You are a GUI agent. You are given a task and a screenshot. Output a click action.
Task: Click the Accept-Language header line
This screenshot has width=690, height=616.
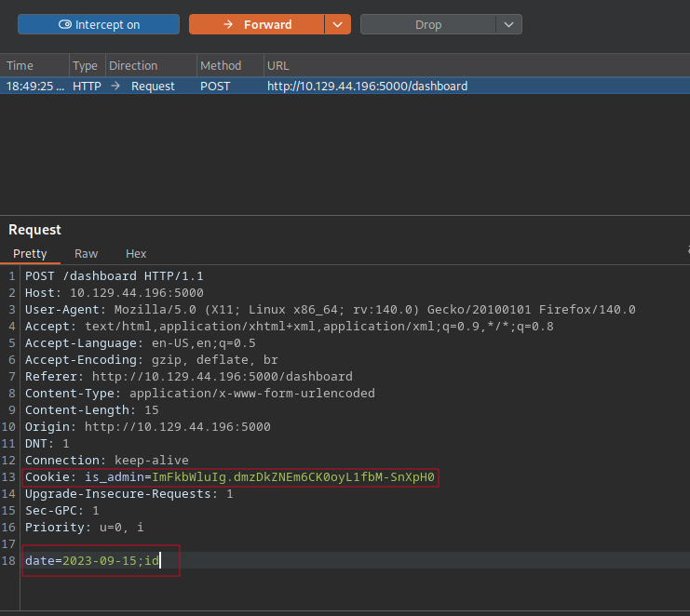(x=140, y=343)
